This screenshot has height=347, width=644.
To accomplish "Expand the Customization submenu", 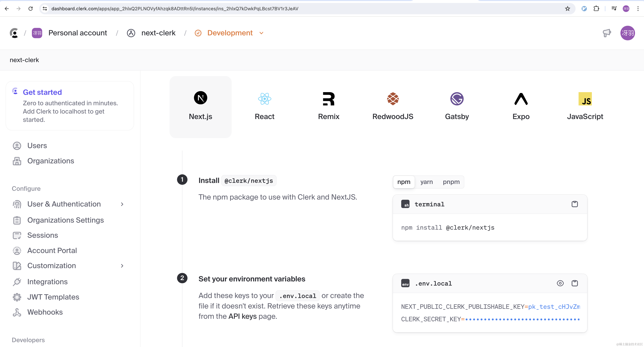I will [x=122, y=265].
